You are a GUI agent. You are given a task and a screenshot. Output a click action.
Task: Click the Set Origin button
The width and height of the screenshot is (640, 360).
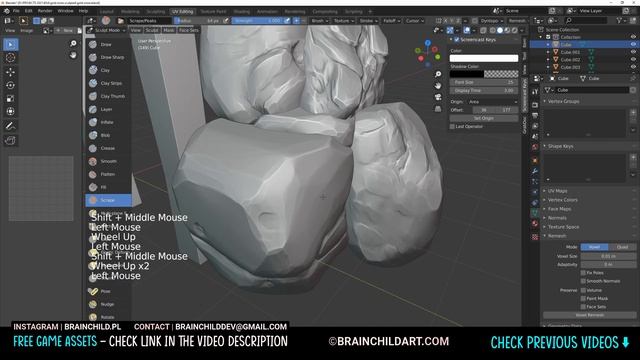(x=484, y=118)
